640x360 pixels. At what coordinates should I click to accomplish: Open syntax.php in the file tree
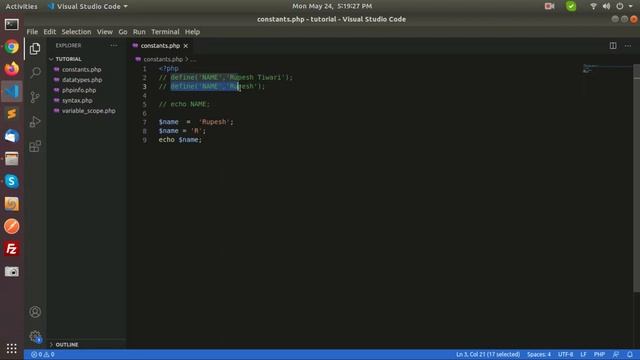click(77, 100)
